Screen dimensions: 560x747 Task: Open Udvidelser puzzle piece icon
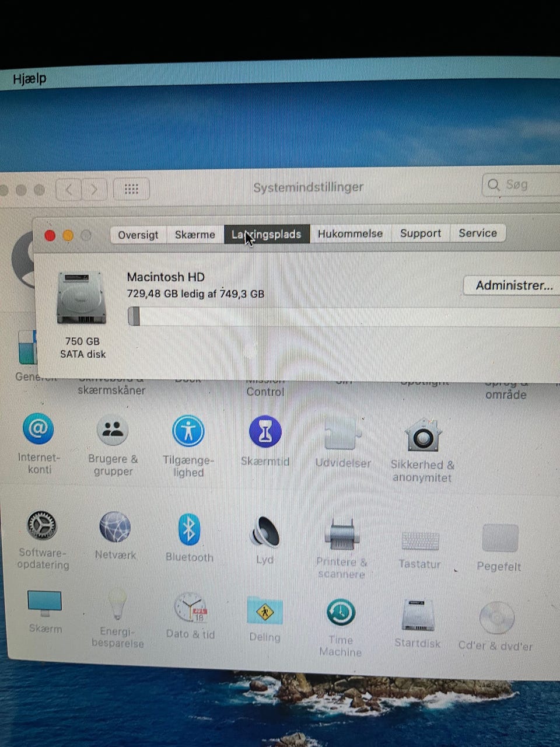click(x=342, y=434)
